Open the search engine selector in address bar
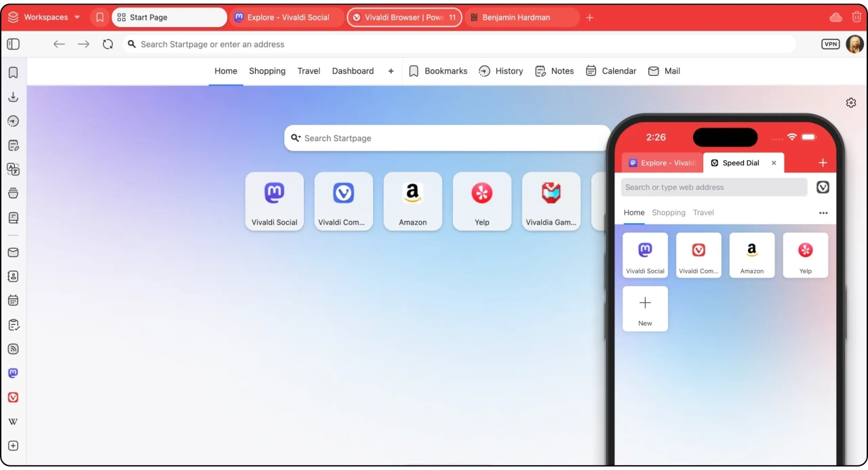This screenshot has width=868, height=470. pos(132,44)
